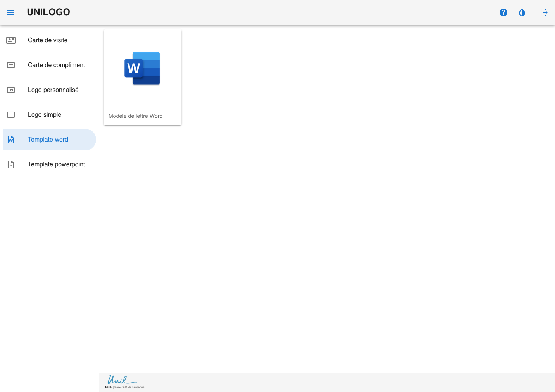Open the Word logo template thumbnail

tap(142, 69)
